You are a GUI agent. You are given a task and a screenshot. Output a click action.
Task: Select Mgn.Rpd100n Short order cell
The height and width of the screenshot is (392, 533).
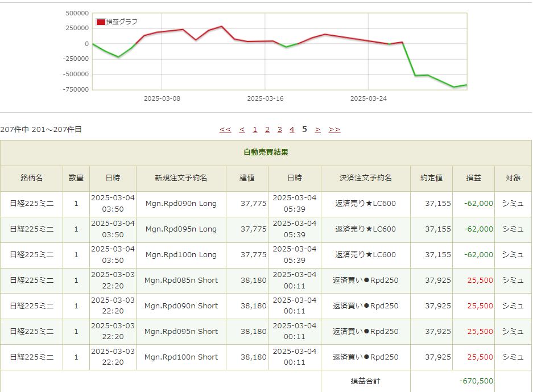181,357
